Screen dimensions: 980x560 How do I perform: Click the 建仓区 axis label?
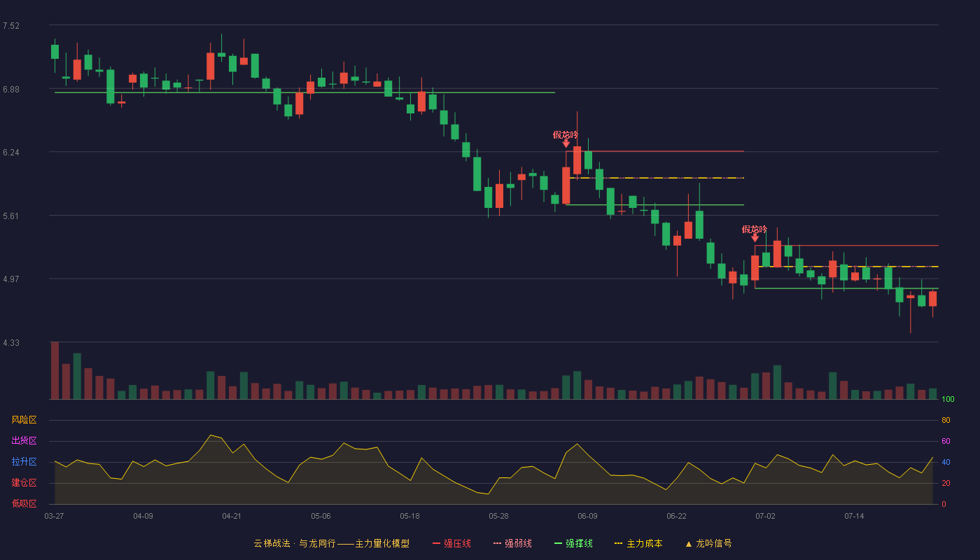(x=24, y=483)
